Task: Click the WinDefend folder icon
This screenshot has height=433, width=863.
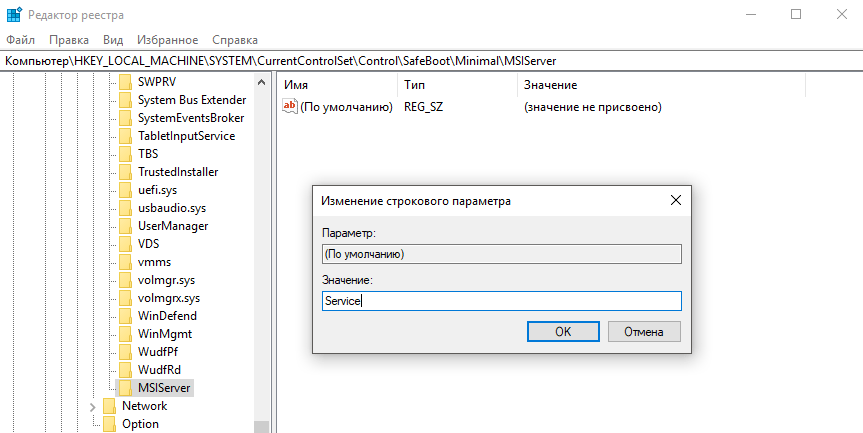Action: pyautogui.click(x=125, y=316)
